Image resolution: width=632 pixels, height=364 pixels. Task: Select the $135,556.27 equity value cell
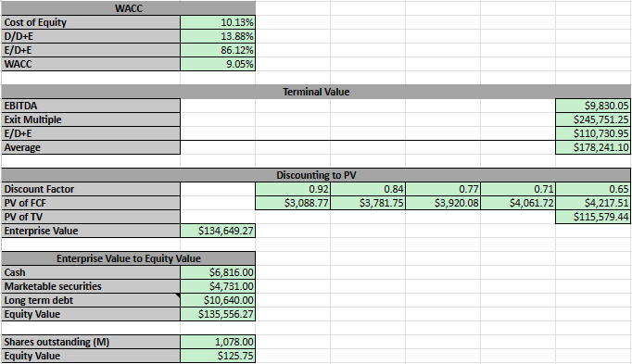click(x=218, y=314)
